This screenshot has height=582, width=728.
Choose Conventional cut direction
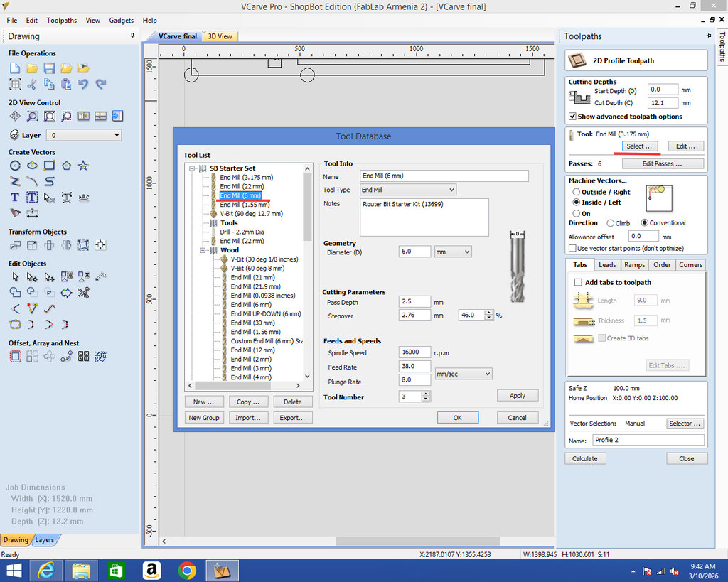644,222
